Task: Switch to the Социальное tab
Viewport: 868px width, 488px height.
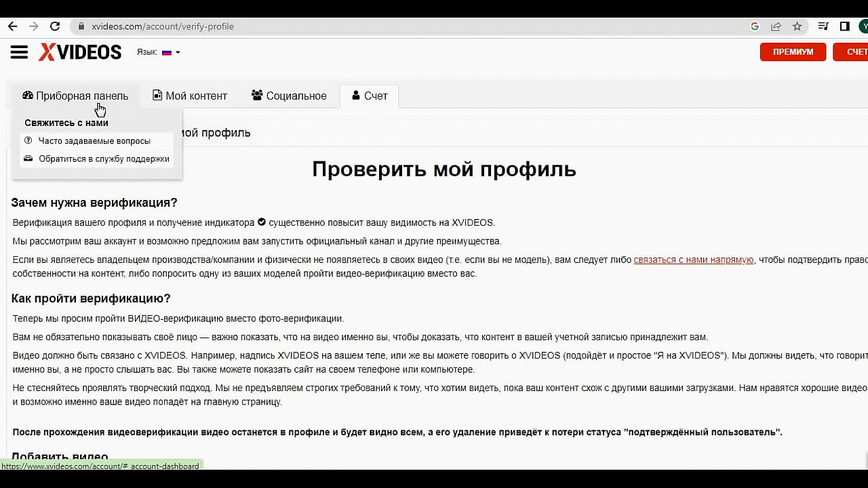Action: (289, 96)
